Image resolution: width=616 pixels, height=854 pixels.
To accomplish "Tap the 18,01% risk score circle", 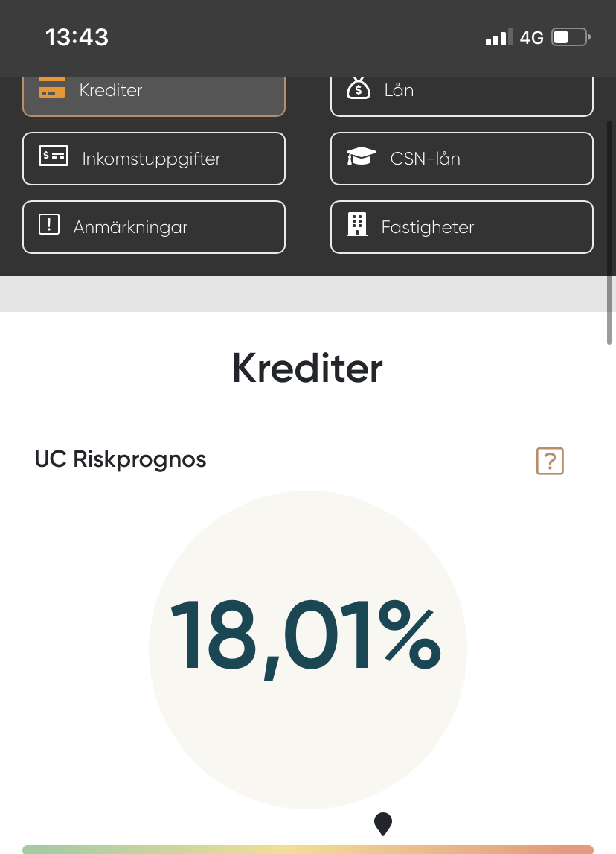I will pyautogui.click(x=308, y=649).
